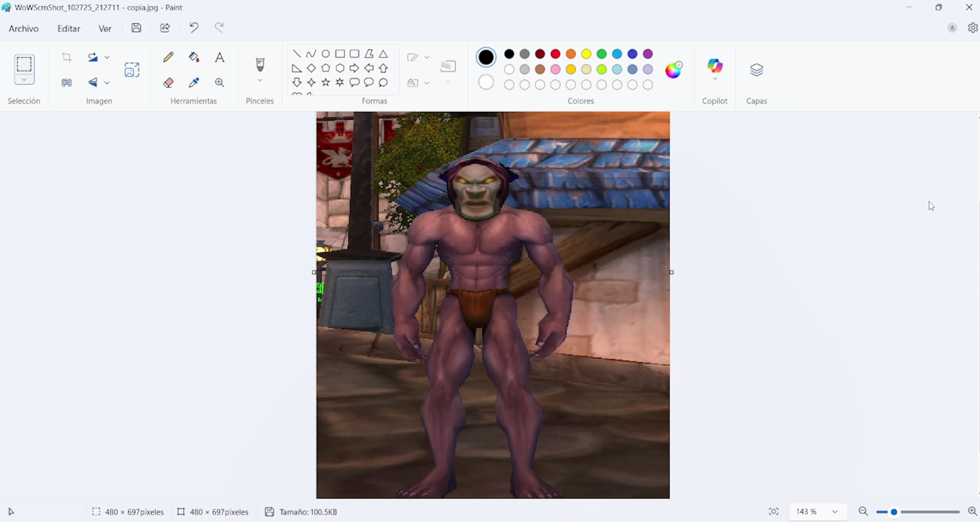The height and width of the screenshot is (522, 980).
Task: Select the Magnifier tool
Action: (220, 83)
